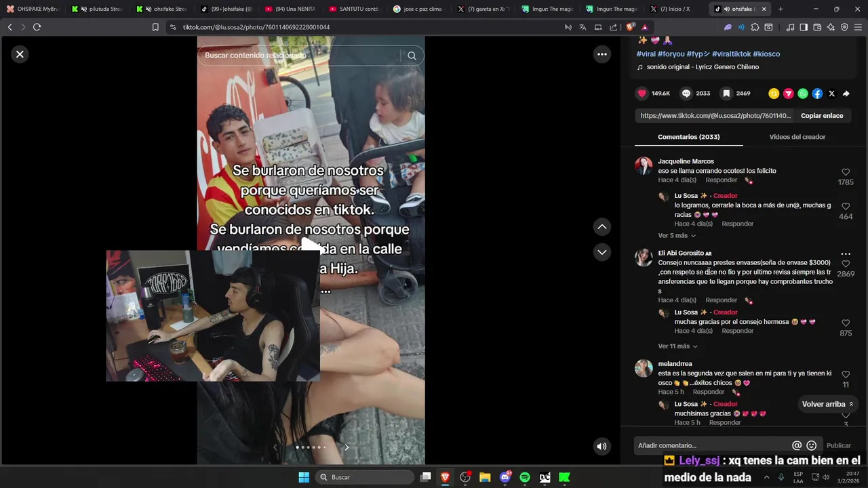Reply to Jacqueline Marcos's comment
The image size is (868, 488).
coord(721,180)
